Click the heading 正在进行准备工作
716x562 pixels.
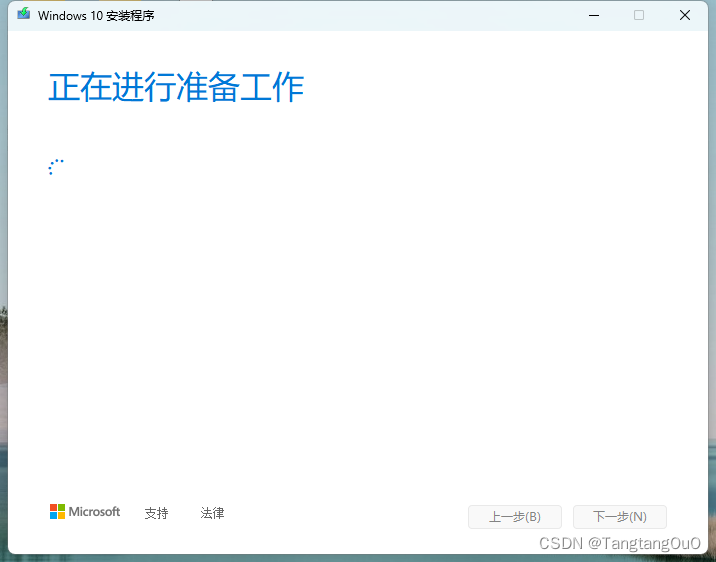pyautogui.click(x=176, y=87)
